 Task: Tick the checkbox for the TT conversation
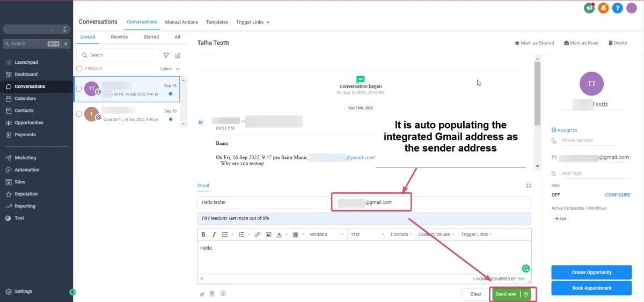pyautogui.click(x=79, y=89)
